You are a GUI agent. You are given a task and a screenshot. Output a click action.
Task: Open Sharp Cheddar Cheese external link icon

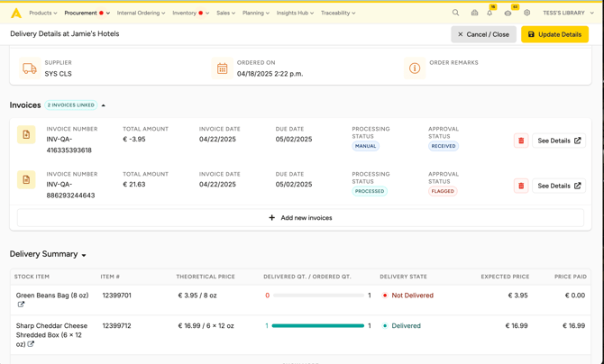tap(31, 344)
